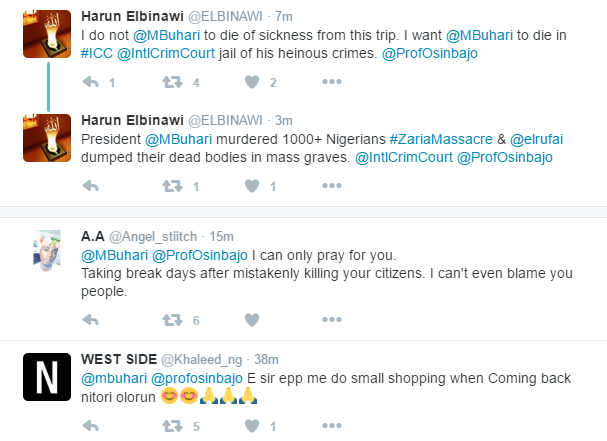
Task: Like the tweet about dying in ICC jail
Action: (250, 81)
